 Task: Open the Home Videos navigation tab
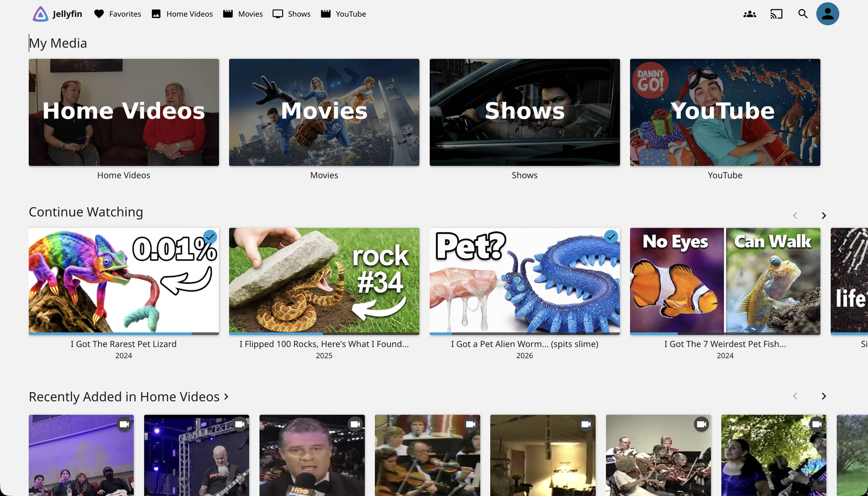point(182,14)
